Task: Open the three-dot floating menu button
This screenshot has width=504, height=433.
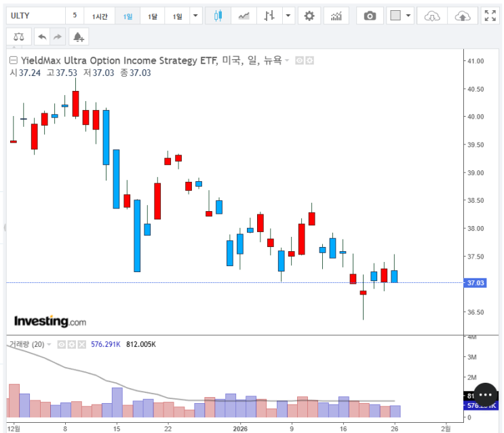Action: click(x=486, y=395)
